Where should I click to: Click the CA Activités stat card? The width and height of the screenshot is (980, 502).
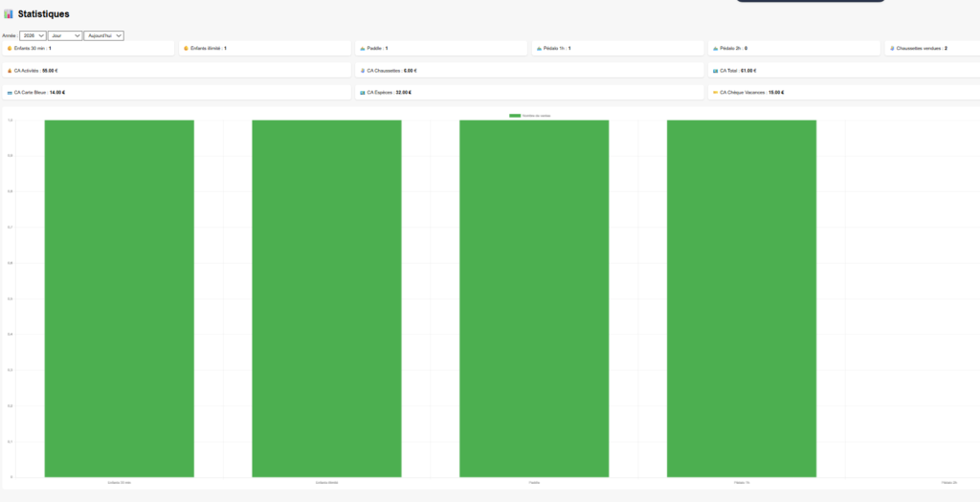click(x=177, y=71)
